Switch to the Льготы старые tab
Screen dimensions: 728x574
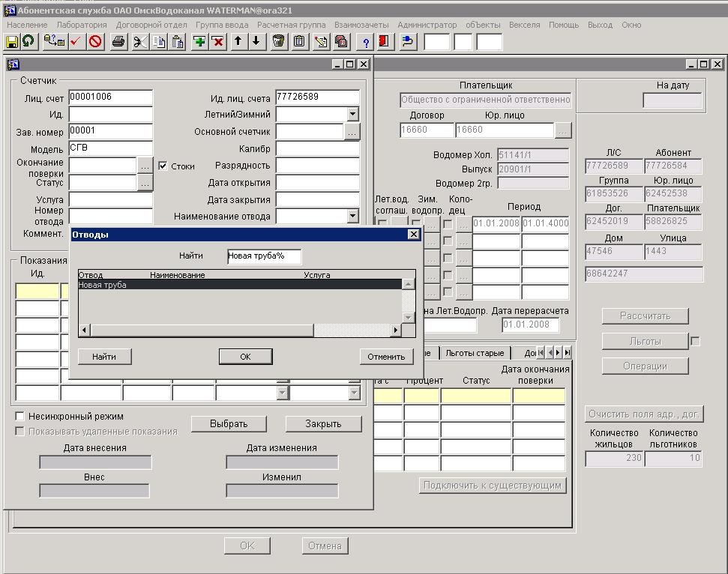tap(474, 353)
